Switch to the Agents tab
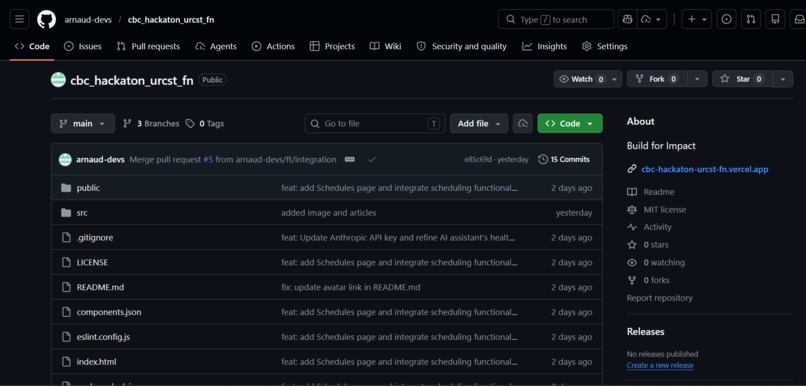Viewport: 806px width, 386px height. [x=216, y=46]
